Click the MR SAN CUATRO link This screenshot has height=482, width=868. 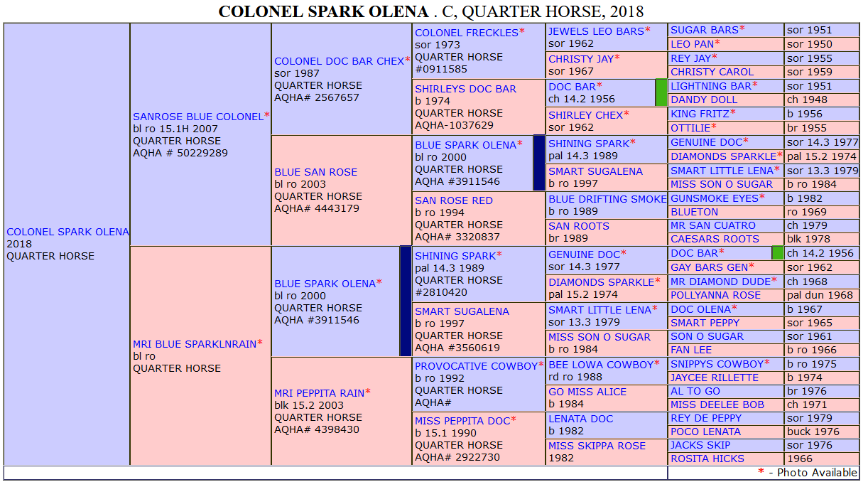click(713, 225)
